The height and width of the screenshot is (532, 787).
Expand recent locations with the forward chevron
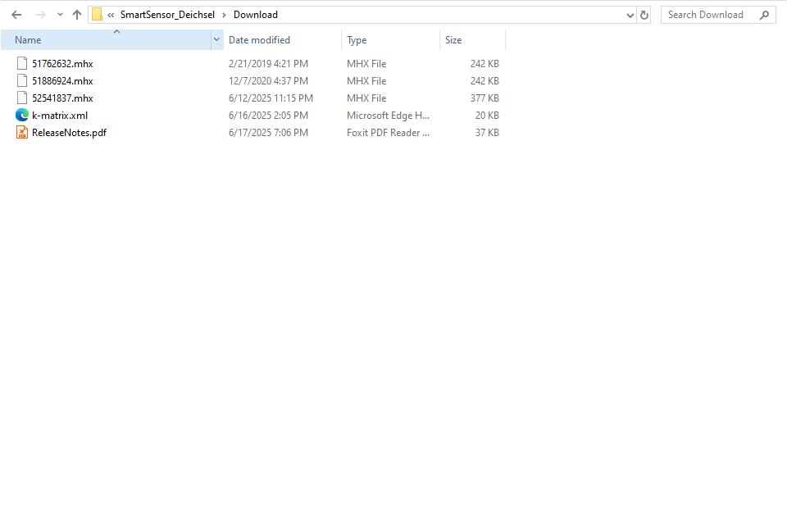[x=58, y=14]
